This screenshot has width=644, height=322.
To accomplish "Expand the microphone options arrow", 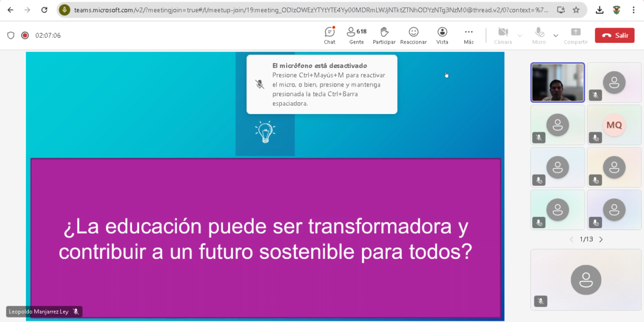I will (556, 36).
